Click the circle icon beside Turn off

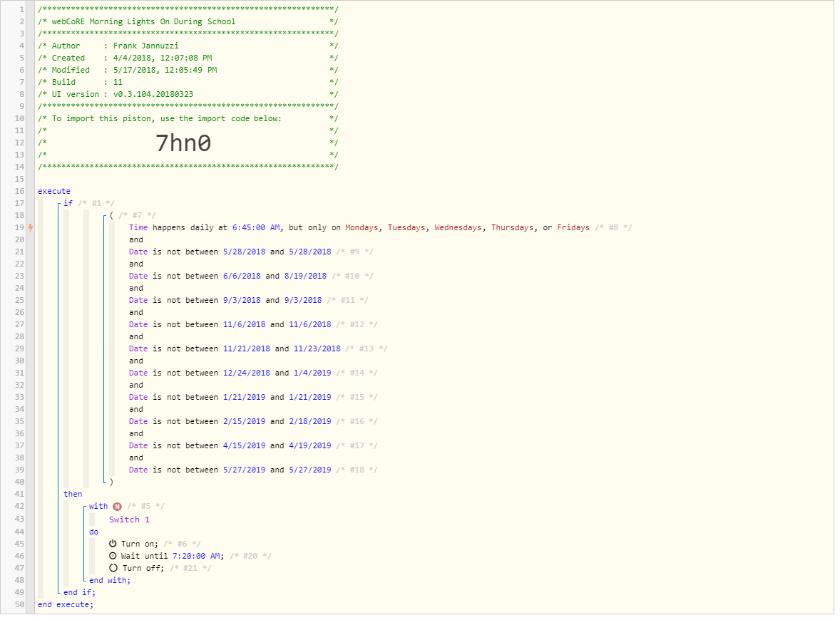coord(113,569)
